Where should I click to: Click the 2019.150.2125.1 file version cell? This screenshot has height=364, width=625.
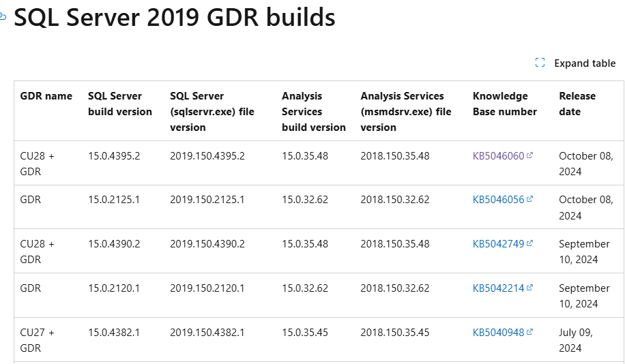coord(207,200)
